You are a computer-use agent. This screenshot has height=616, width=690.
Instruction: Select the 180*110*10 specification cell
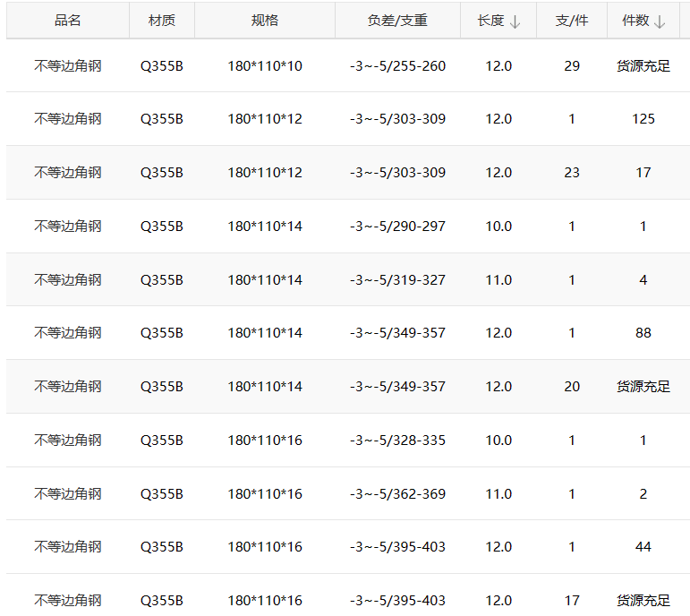[265, 66]
